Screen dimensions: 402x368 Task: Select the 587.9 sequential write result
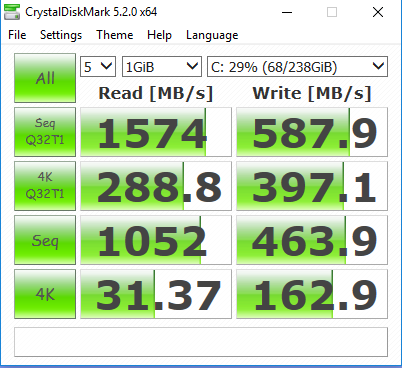(312, 132)
